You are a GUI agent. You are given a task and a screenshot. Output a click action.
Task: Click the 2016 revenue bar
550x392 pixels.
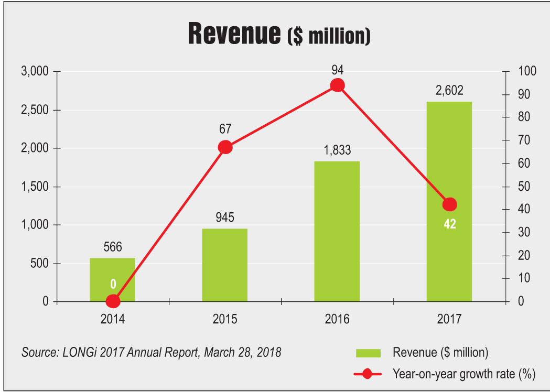[x=337, y=231]
